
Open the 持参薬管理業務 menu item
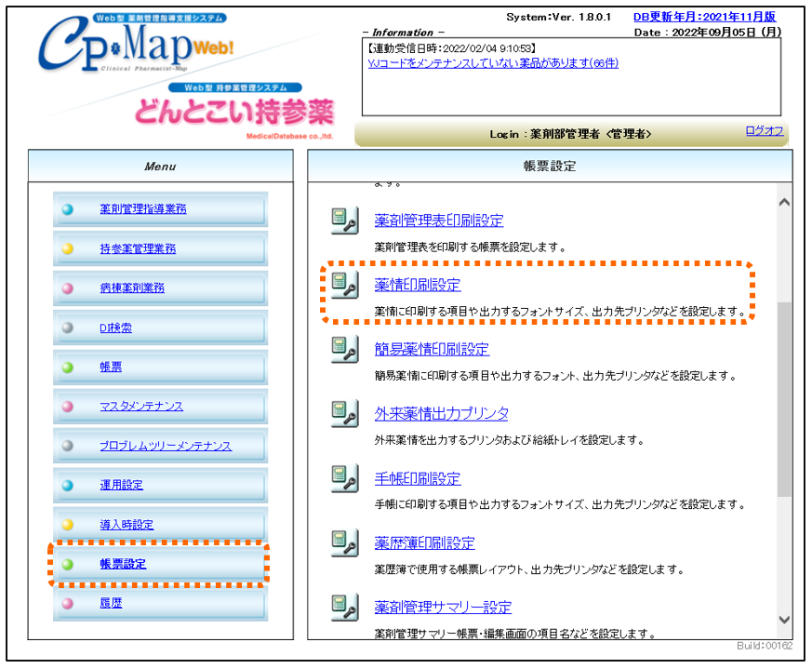pos(137,249)
